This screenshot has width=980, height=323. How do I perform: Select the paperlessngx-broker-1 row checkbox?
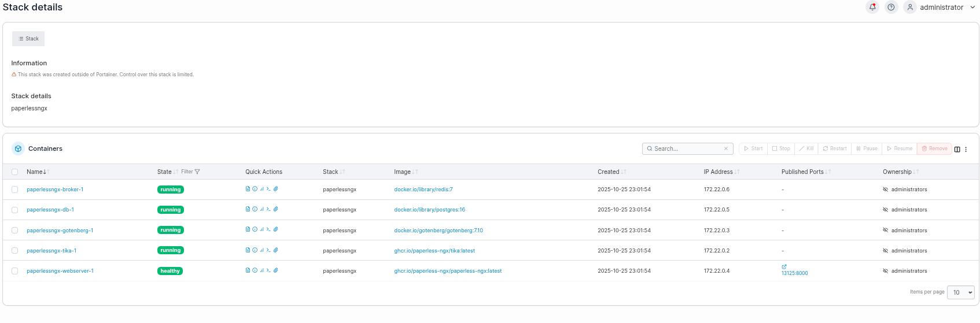[15, 190]
